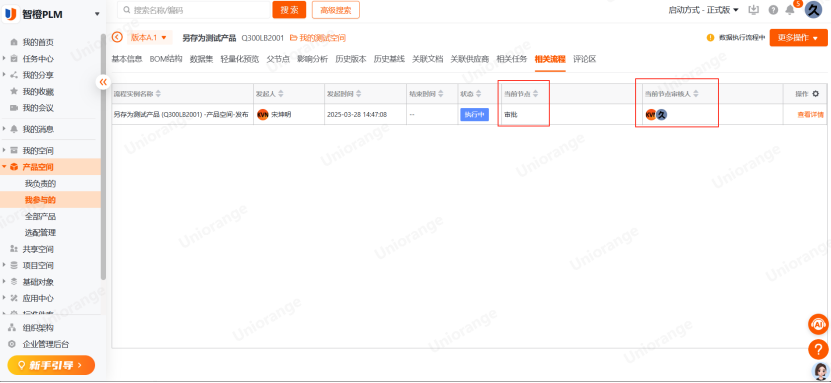The width and height of the screenshot is (831, 383).
Task: Expand the 更多操作 dropdown button
Action: tap(798, 38)
